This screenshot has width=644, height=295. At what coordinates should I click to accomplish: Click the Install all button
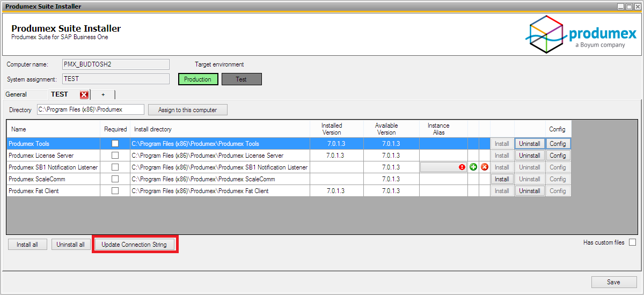[27, 245]
